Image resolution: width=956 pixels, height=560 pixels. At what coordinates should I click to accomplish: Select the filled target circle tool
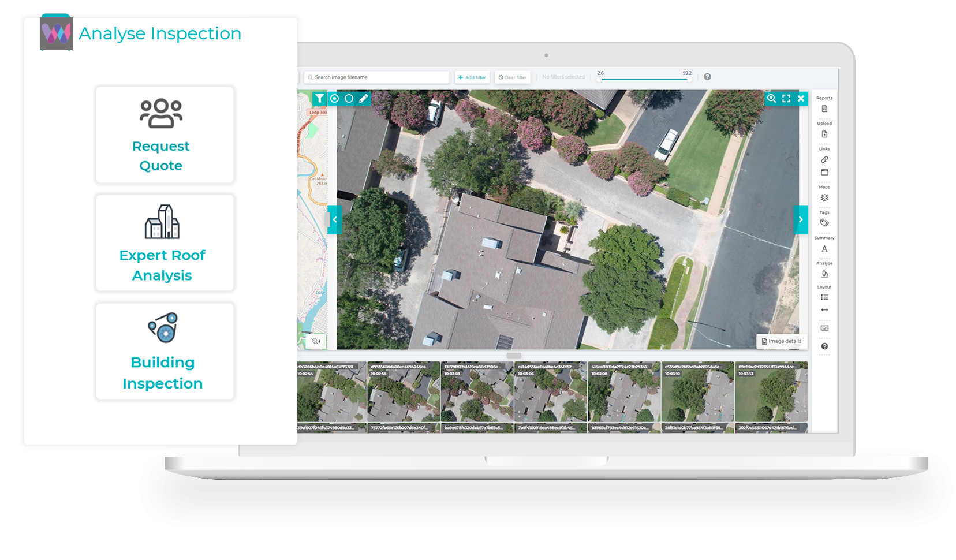[x=334, y=99]
